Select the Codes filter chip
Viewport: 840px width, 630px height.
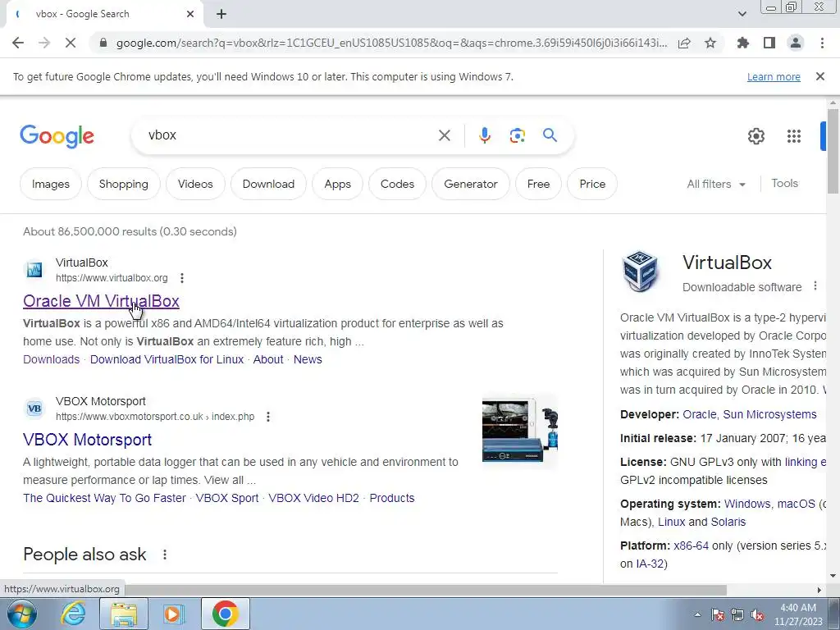(398, 184)
